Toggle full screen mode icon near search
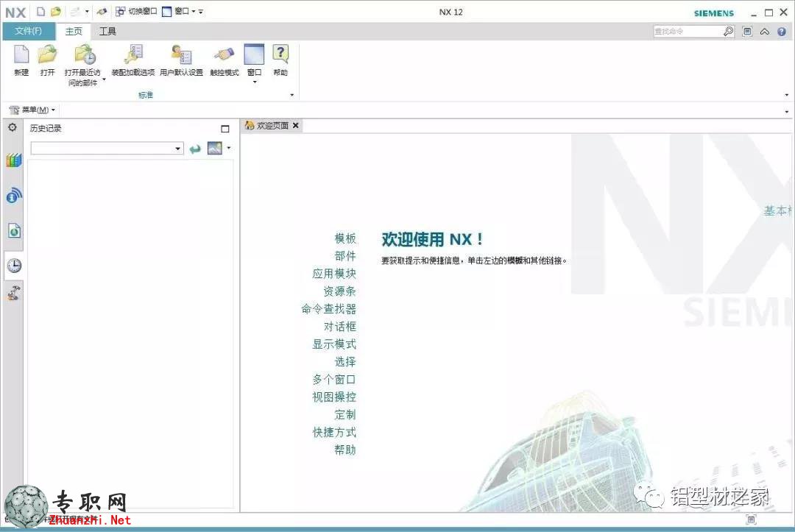Screen dimensions: 795x532 tap(747, 32)
